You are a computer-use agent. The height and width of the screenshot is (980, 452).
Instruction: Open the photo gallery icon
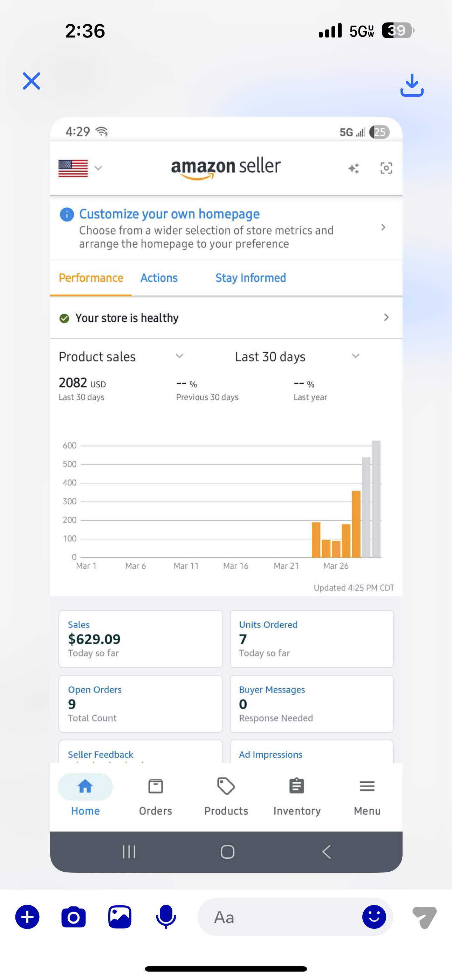pyautogui.click(x=120, y=917)
